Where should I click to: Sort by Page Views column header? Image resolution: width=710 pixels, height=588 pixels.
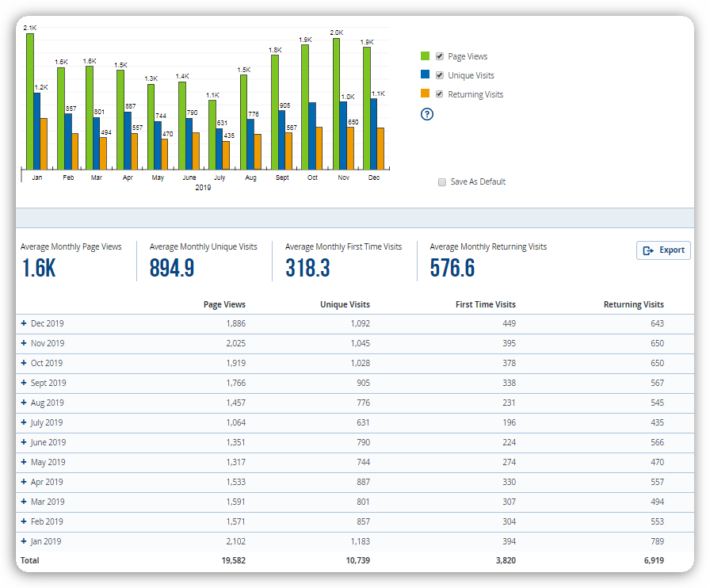pos(224,304)
